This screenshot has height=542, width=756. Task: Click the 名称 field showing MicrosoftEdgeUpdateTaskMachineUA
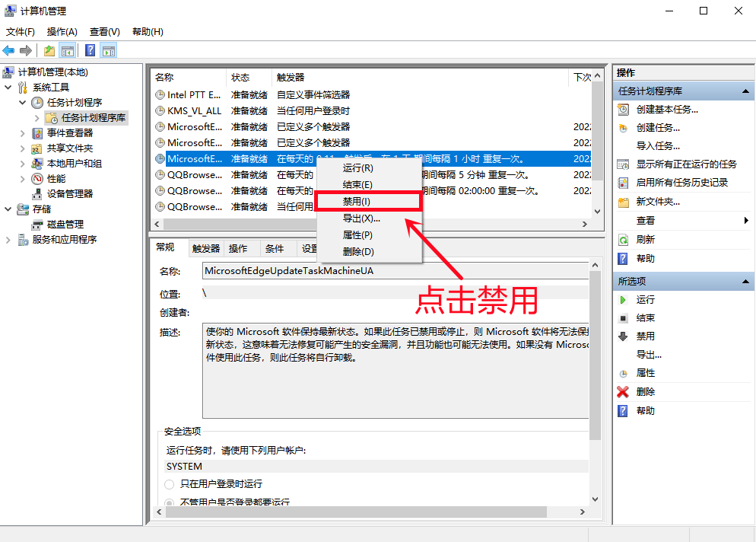point(395,271)
